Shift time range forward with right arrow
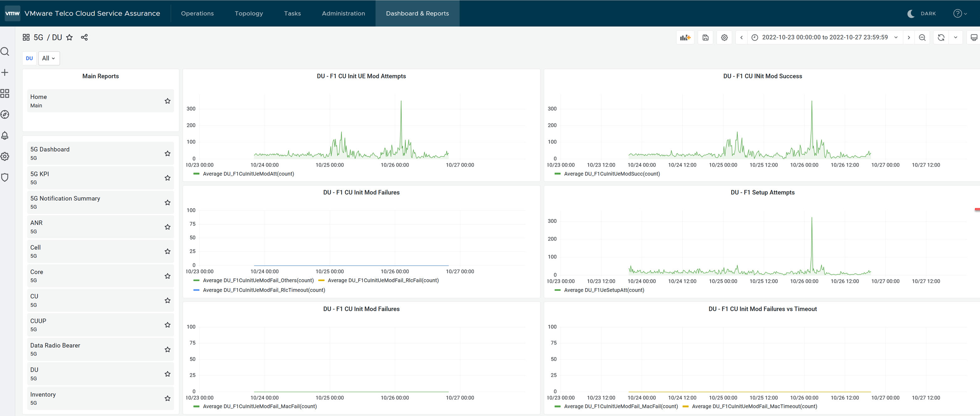 point(909,37)
